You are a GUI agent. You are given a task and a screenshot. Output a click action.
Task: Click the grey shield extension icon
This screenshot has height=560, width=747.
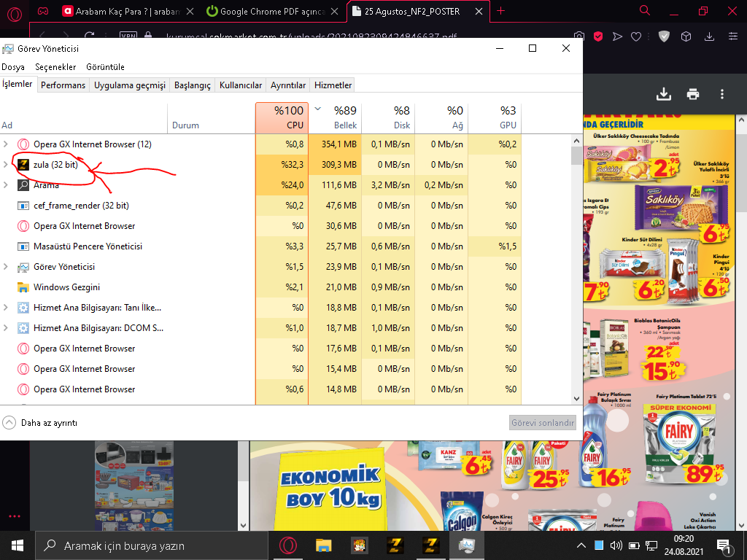[664, 36]
